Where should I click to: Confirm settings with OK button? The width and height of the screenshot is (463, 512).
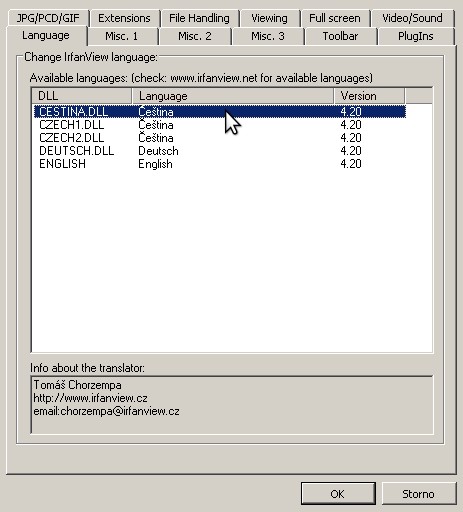click(338, 494)
